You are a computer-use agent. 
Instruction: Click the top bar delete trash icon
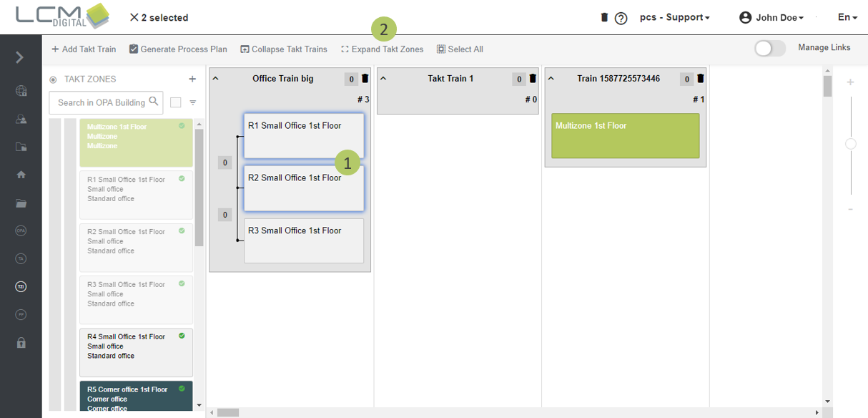pyautogui.click(x=604, y=17)
